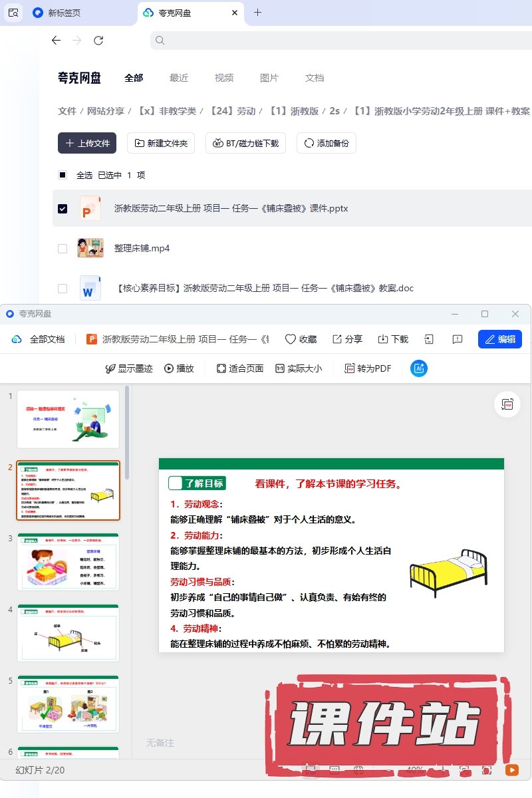Click the browser address bar search field
Viewport: 532px width, 798px height.
(332, 41)
